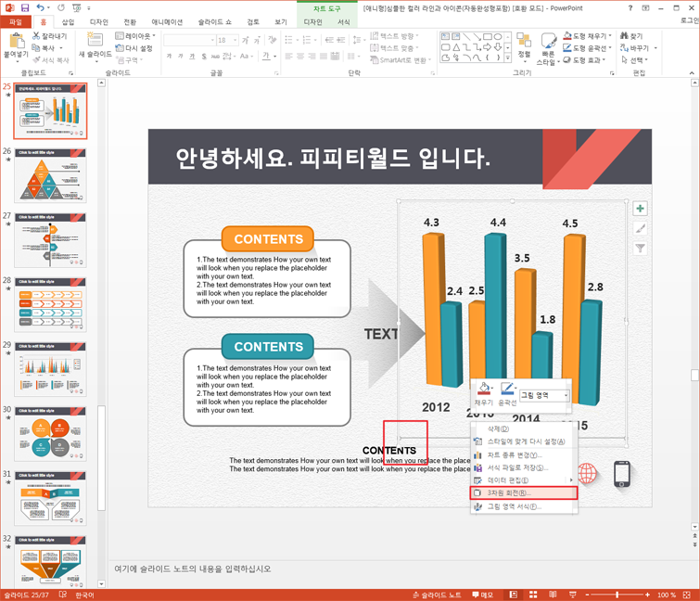Click the slideshow view icon in status bar
This screenshot has width=700, height=601.
[573, 595]
